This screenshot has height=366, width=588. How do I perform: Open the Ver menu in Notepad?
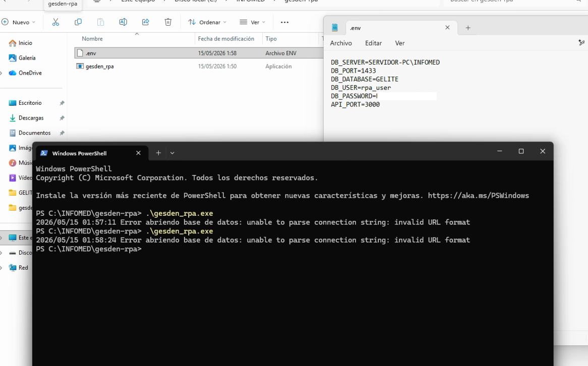pos(400,43)
